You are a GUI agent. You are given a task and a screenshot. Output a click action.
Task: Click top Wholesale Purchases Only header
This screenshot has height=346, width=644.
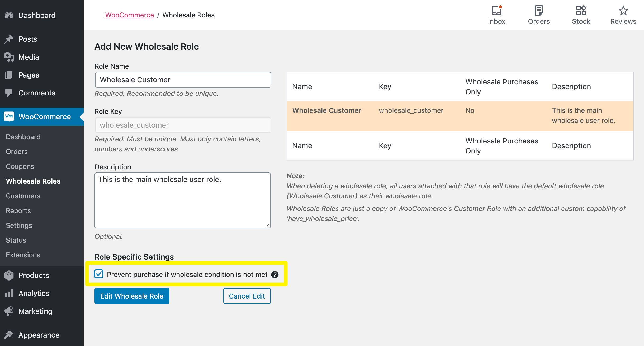(x=502, y=87)
